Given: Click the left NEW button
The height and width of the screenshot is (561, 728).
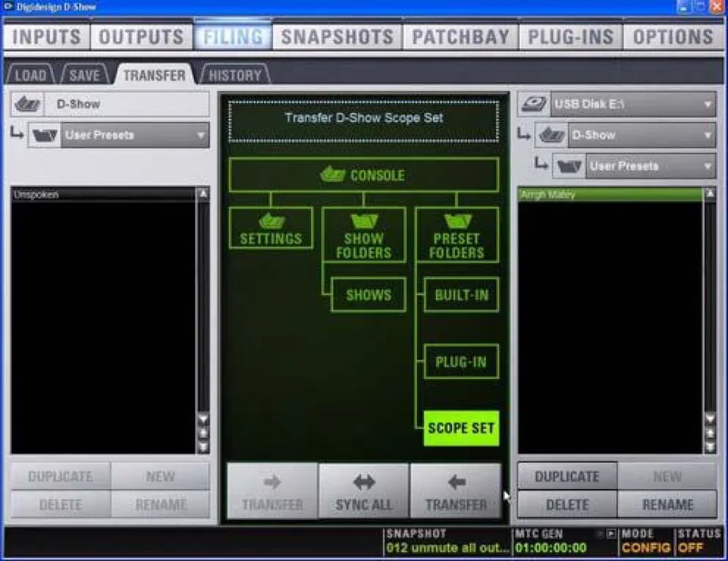Looking at the screenshot, I should [x=160, y=476].
